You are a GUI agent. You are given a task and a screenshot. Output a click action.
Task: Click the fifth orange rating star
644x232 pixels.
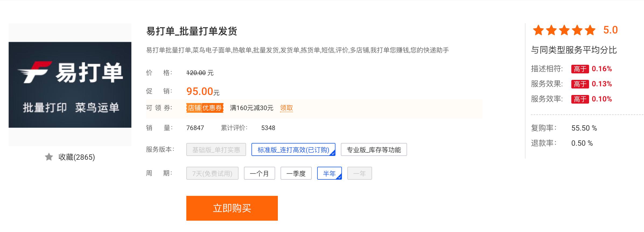pyautogui.click(x=589, y=31)
